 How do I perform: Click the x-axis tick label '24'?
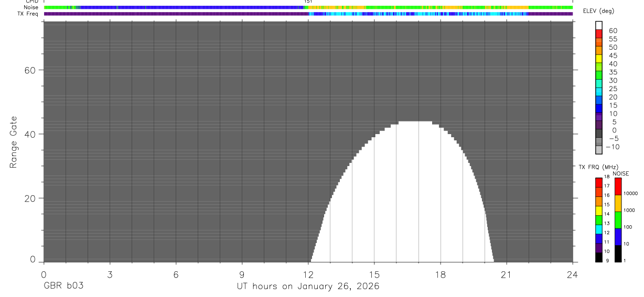[572, 274]
